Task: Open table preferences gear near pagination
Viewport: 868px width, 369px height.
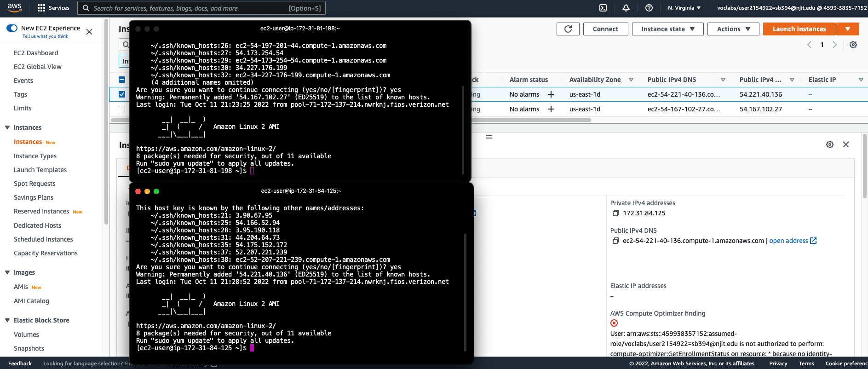Action: 853,45
